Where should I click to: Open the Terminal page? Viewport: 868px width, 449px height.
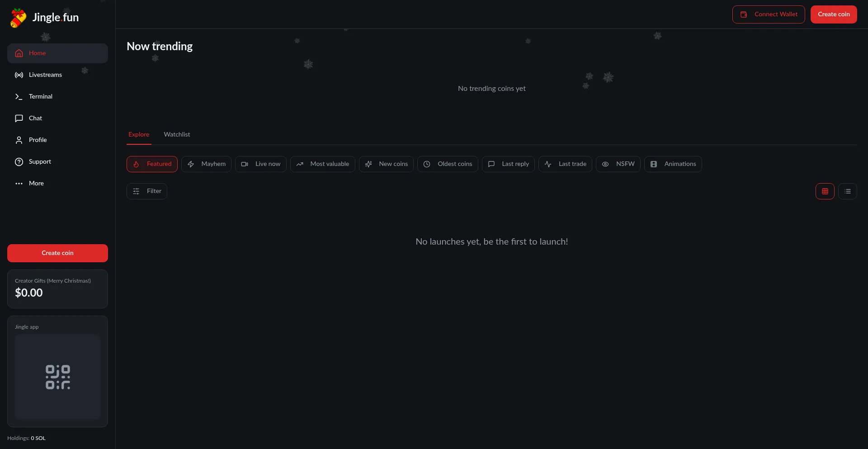point(40,97)
